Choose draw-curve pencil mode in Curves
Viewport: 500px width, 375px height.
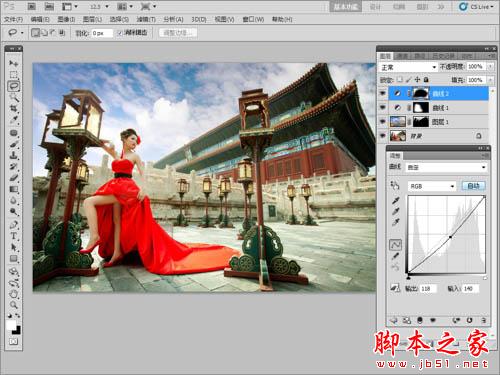pos(396,256)
